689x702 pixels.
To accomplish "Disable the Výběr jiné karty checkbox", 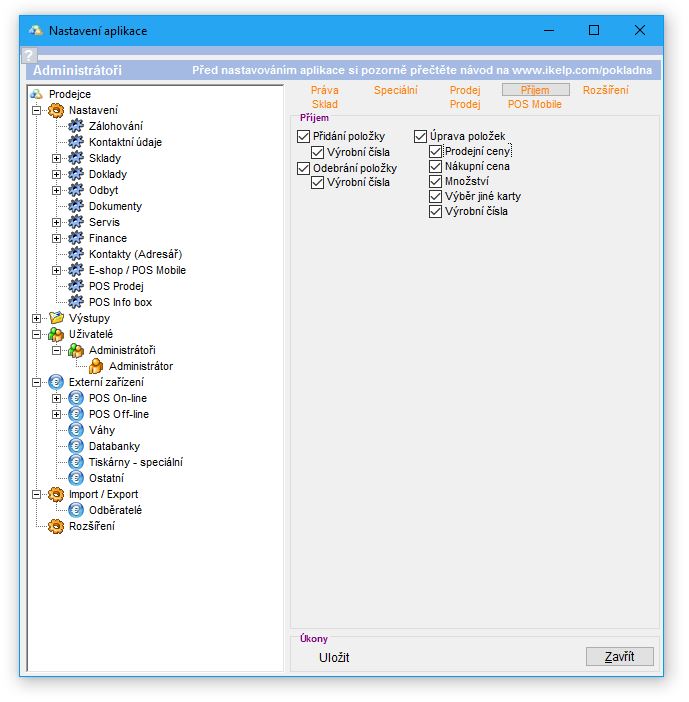I will point(436,197).
